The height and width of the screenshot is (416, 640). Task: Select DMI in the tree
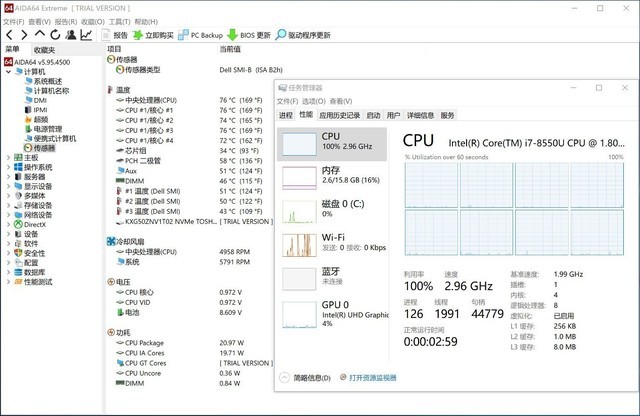click(36, 100)
